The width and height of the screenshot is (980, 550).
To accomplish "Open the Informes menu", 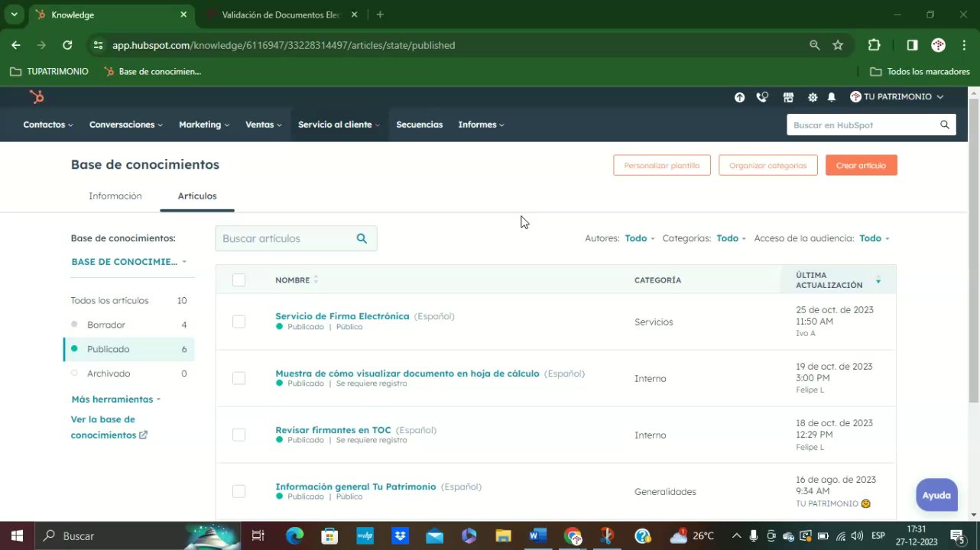I will (482, 125).
